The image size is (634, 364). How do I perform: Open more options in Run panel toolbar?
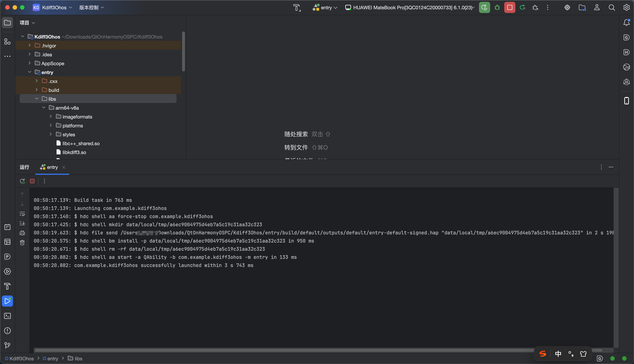(44, 181)
